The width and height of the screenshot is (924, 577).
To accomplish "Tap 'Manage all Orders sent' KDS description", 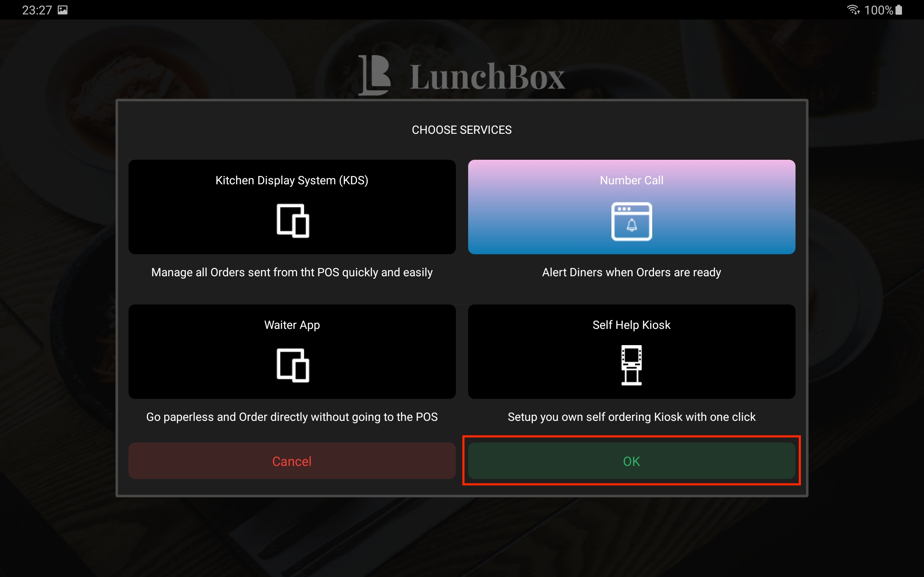I will pyautogui.click(x=292, y=273).
